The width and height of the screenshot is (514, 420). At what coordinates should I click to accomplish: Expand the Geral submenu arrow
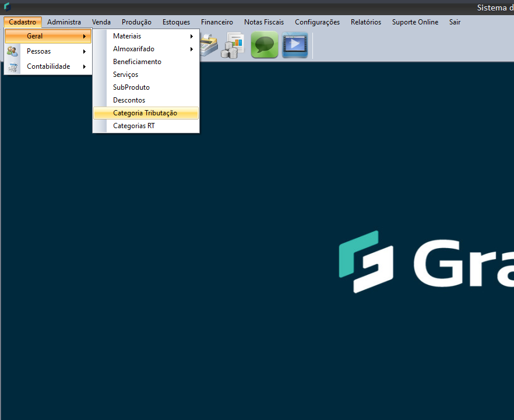(85, 36)
